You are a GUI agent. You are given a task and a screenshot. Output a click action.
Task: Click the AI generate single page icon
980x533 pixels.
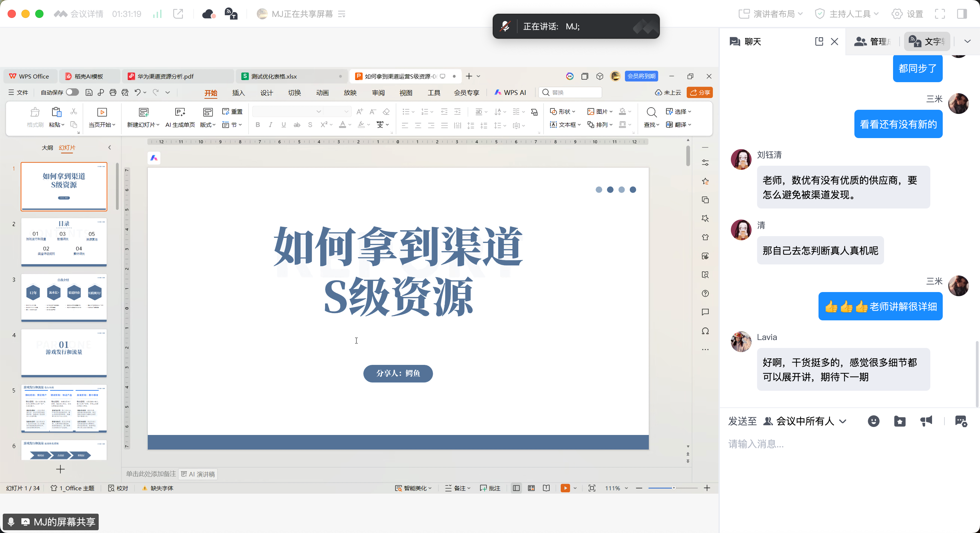pyautogui.click(x=180, y=112)
